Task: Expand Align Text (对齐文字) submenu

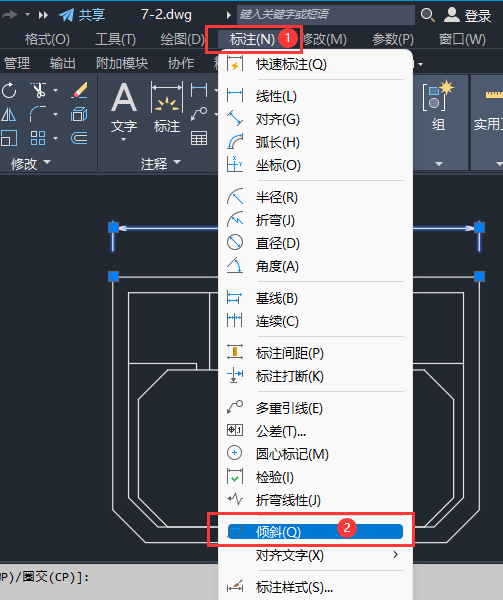Action: tap(315, 555)
